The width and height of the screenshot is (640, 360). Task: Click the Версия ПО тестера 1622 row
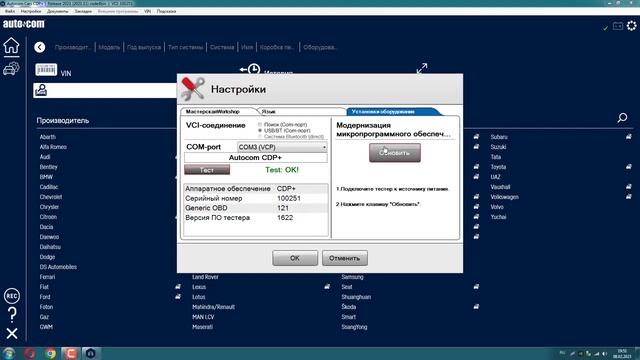click(x=256, y=218)
